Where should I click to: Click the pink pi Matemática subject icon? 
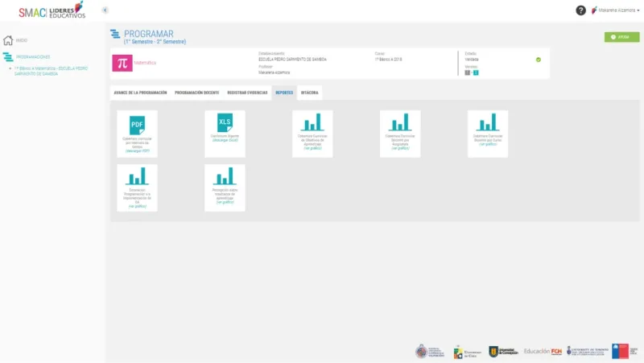coord(122,63)
